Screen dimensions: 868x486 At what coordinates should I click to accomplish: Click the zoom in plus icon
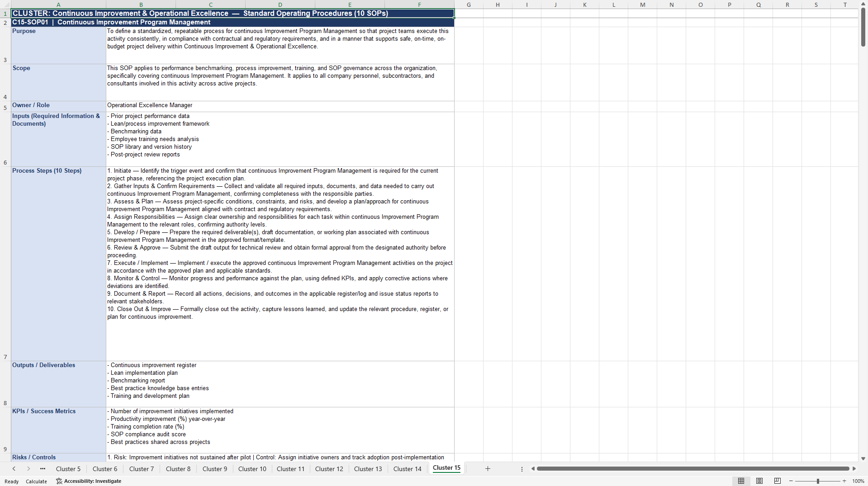coord(844,481)
